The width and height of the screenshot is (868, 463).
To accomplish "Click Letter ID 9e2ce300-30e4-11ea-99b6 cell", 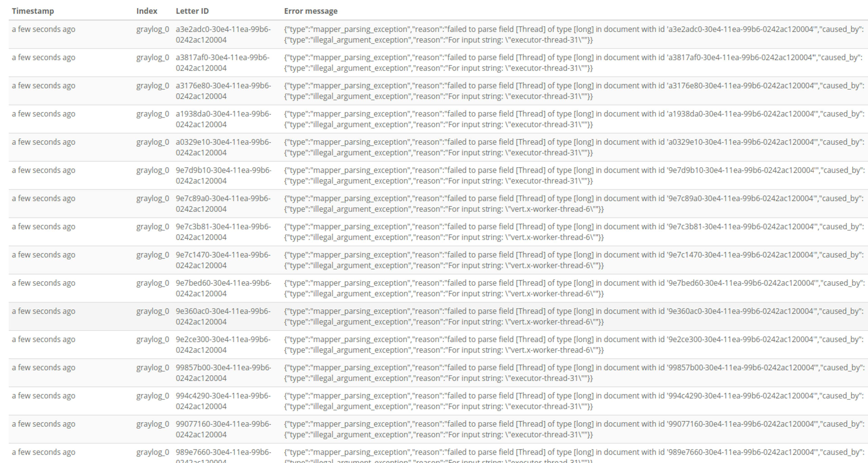I will (x=223, y=345).
